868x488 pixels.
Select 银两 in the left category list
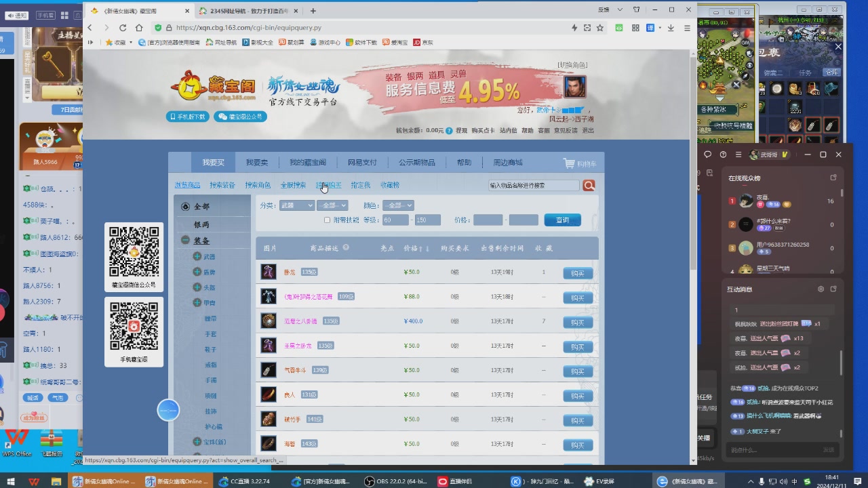coord(201,224)
